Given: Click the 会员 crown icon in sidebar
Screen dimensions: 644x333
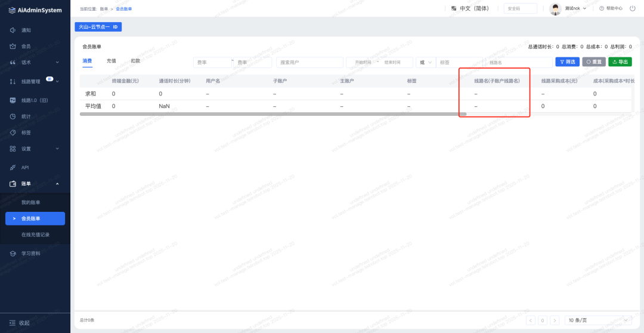Looking at the screenshot, I should 13,46.
